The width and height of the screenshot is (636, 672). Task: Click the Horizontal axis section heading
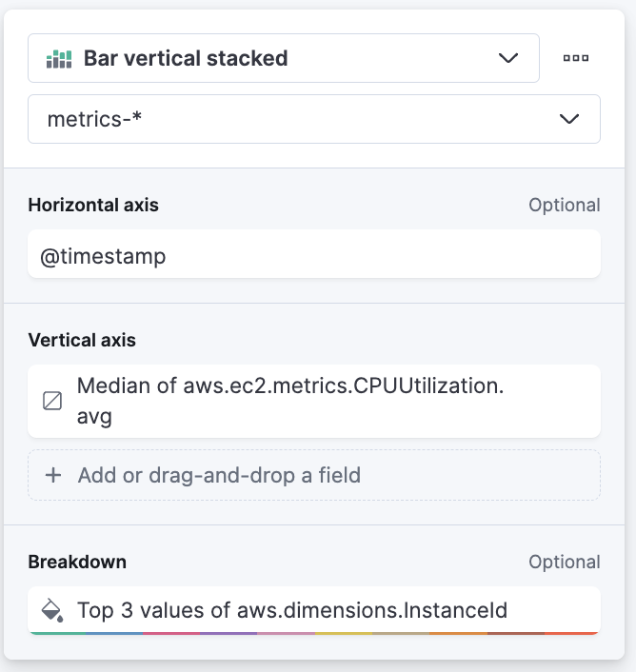point(93,205)
